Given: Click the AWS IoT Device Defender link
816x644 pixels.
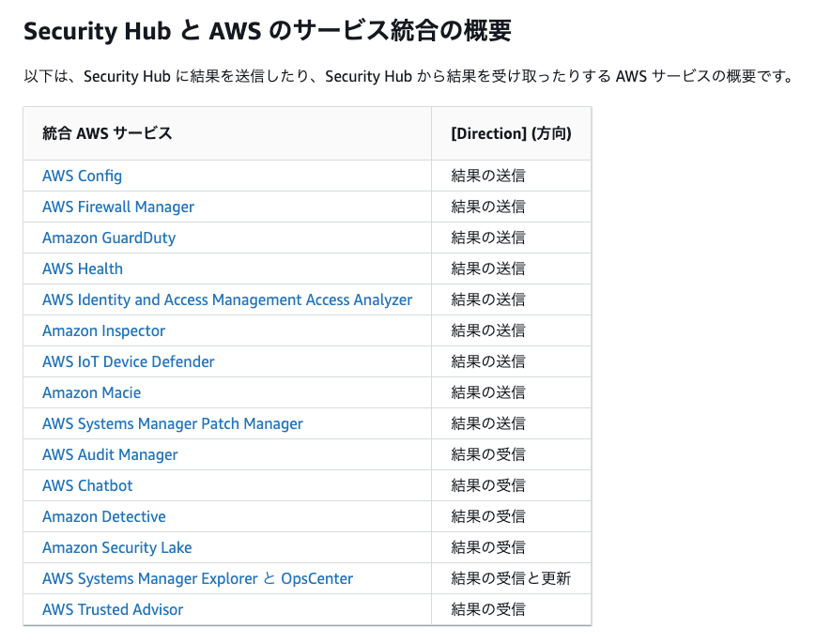Looking at the screenshot, I should coord(129,361).
